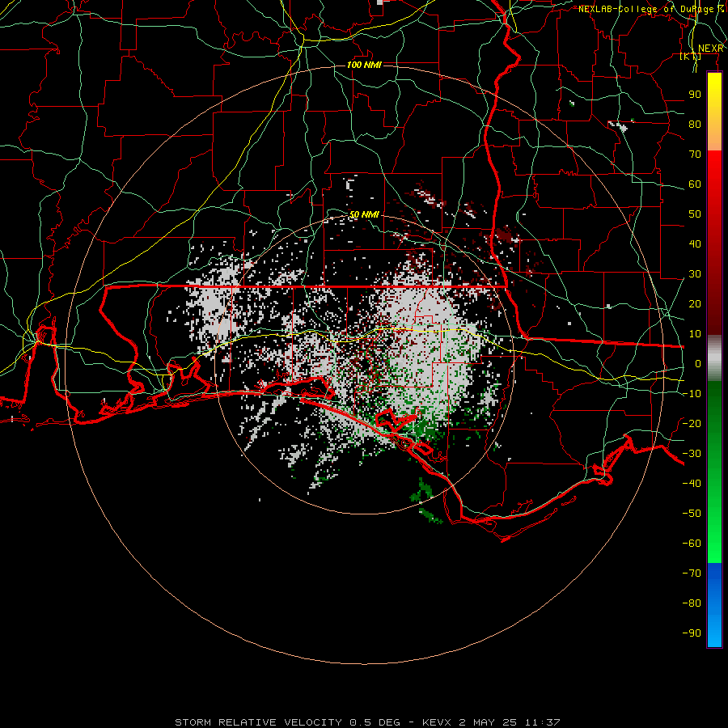728x728 pixels.
Task: Select the 90 value on velocity scale
Action: click(x=695, y=95)
